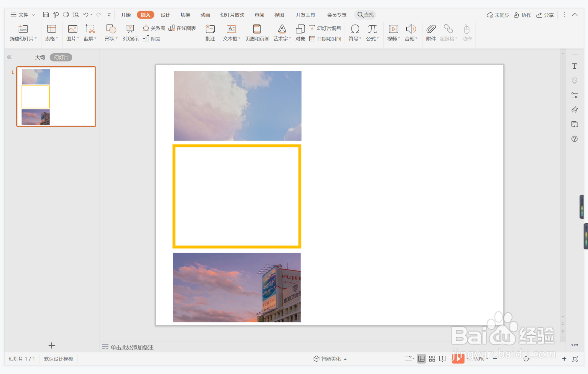Viewport: 588px width, 374px height.
Task: Open the 艺术字 word art dropdown
Action: [x=282, y=39]
